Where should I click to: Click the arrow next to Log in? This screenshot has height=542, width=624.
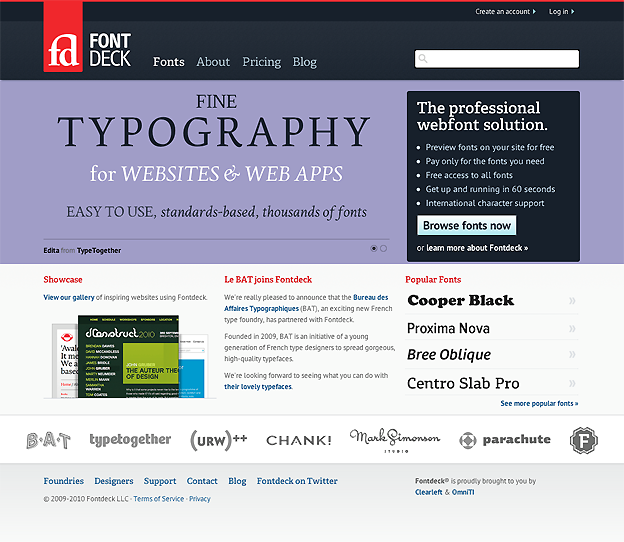[x=573, y=12]
